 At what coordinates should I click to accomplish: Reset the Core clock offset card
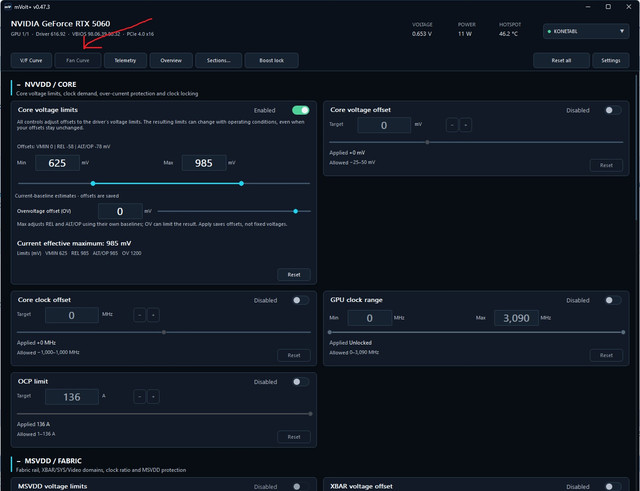[x=294, y=355]
